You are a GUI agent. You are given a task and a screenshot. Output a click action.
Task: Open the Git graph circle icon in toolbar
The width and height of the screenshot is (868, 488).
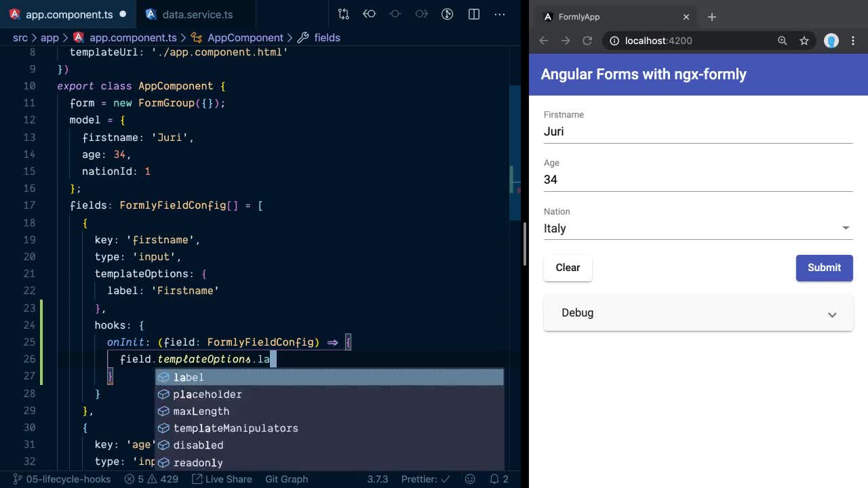pyautogui.click(x=395, y=14)
